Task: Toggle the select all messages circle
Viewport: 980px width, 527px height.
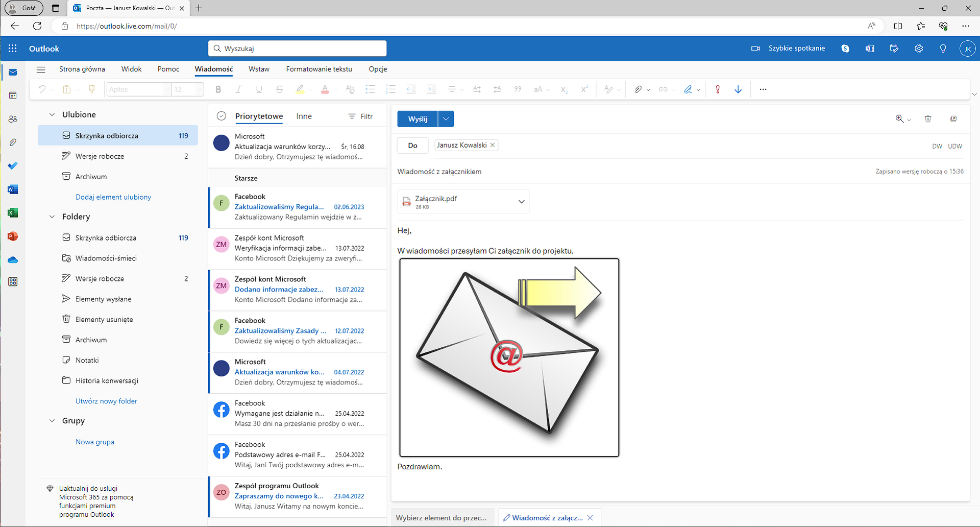Action: [x=222, y=116]
